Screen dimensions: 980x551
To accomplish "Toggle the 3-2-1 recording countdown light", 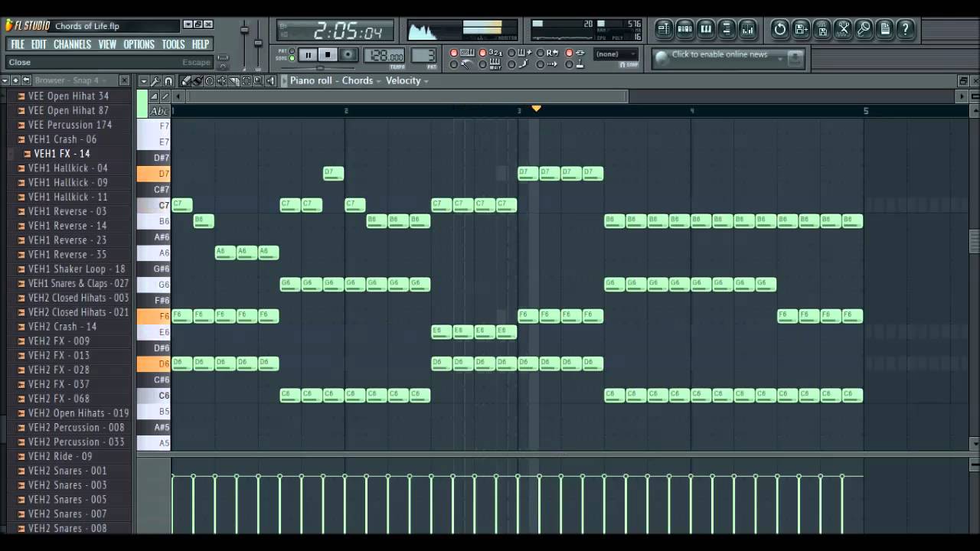I will [x=482, y=53].
